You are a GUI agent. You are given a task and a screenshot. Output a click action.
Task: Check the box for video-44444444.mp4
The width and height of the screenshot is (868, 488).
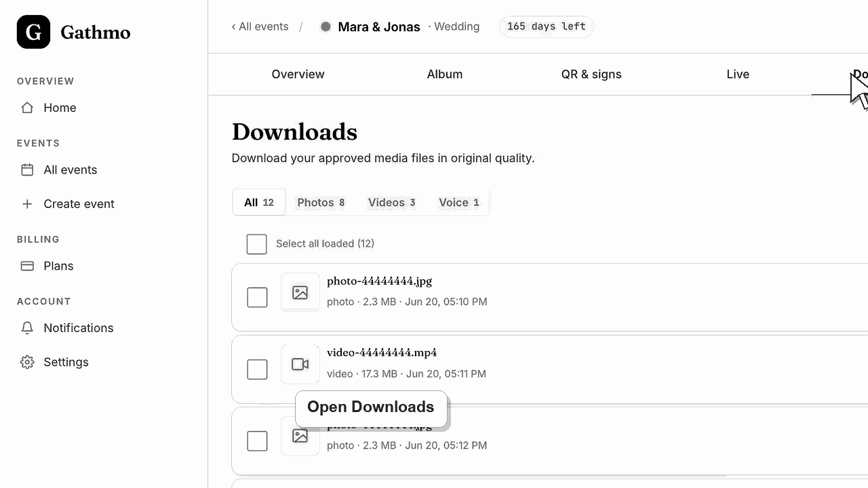[257, 369]
